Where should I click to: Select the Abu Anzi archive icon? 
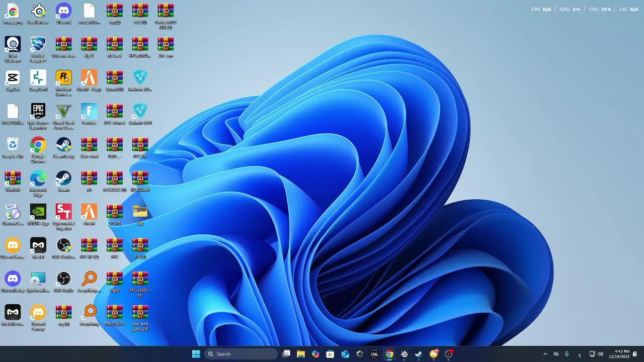[x=140, y=318]
